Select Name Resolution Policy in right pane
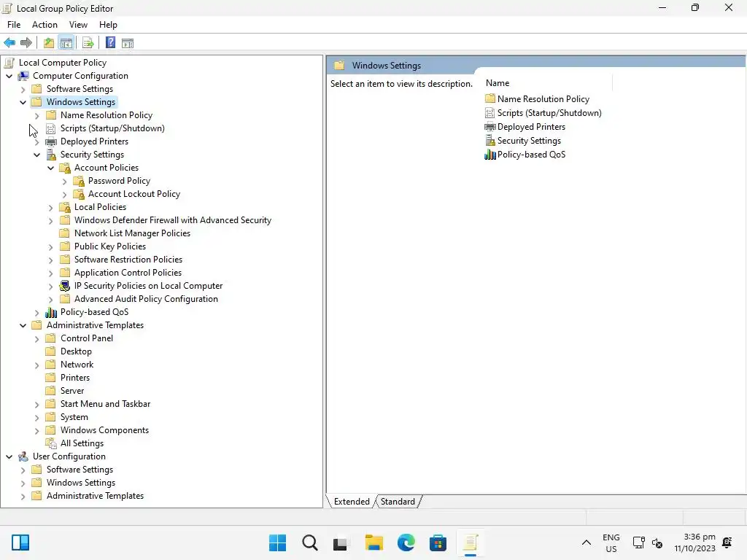Viewport: 747px width, 560px height. point(543,99)
